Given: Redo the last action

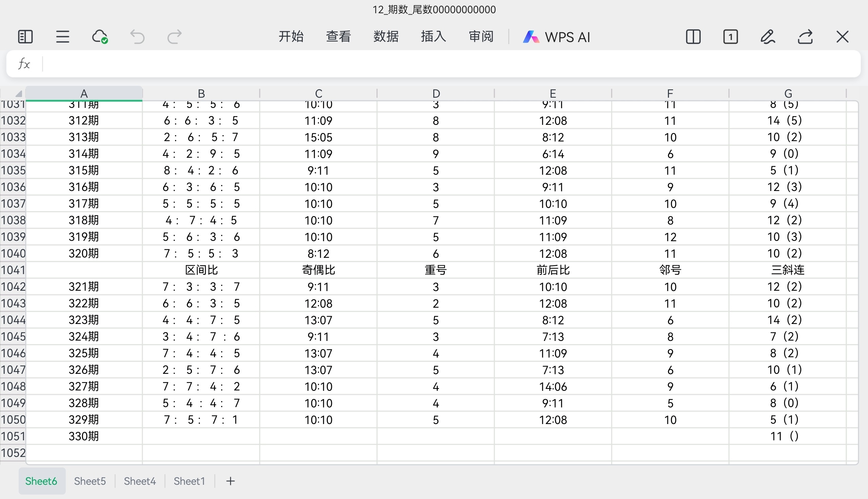Looking at the screenshot, I should [x=174, y=37].
